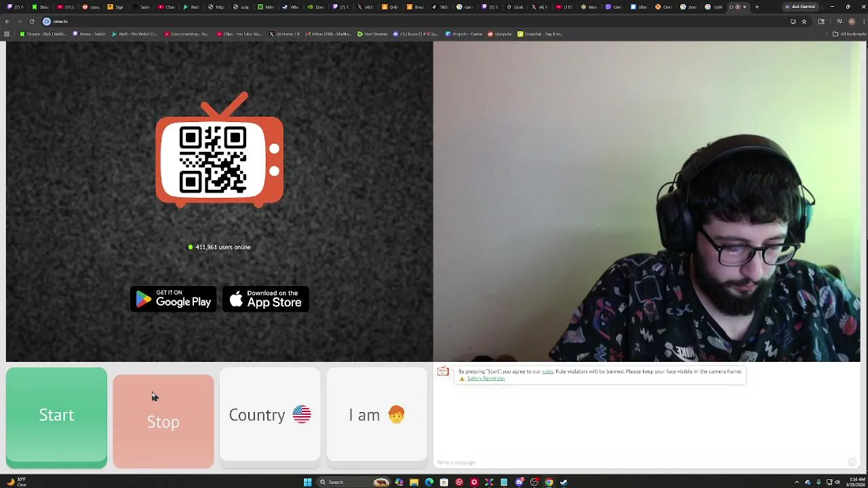Click the Write a message field
This screenshot has width=868, height=488.
[x=641, y=462]
